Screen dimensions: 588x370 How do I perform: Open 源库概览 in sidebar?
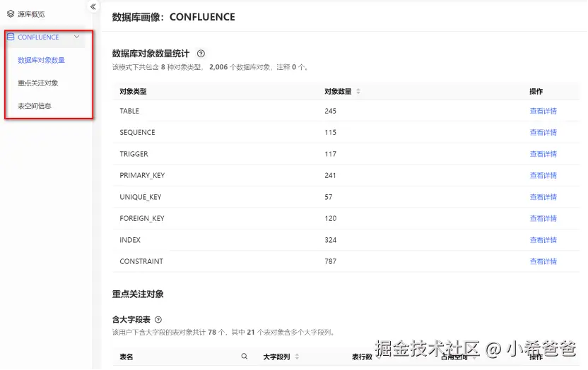click(31, 14)
